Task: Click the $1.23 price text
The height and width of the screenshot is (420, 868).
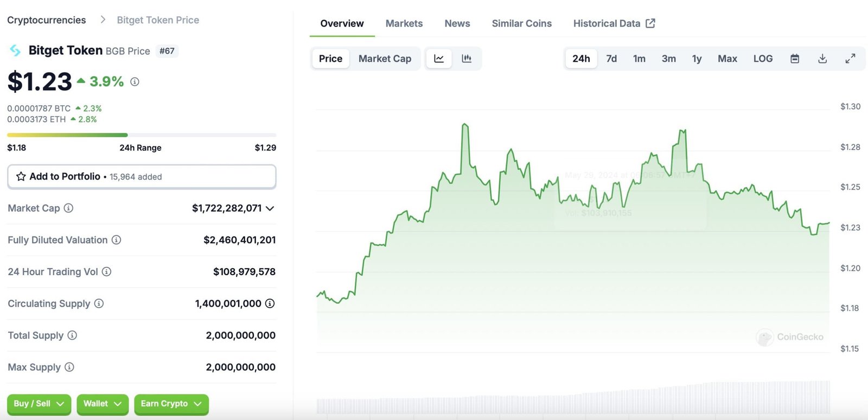Action: (x=40, y=81)
